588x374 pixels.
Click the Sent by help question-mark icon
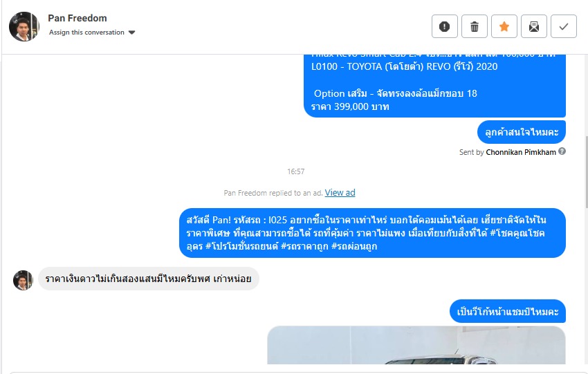pos(562,151)
